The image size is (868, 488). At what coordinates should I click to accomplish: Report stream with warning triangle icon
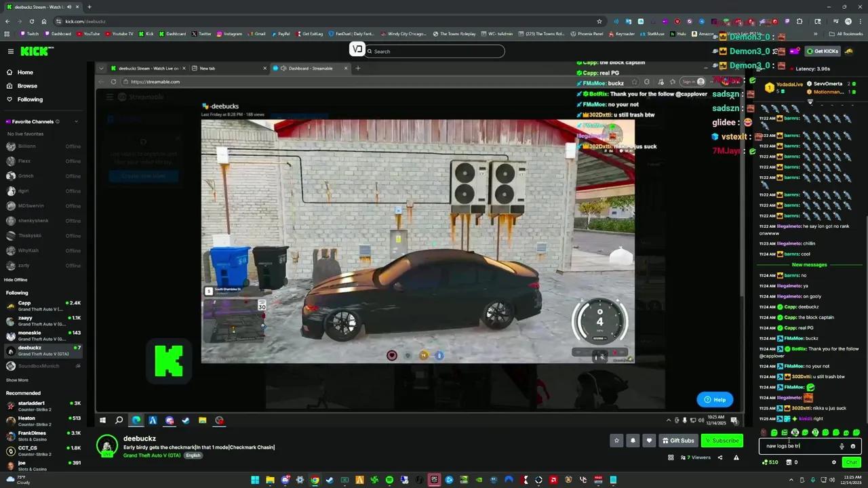(736, 457)
